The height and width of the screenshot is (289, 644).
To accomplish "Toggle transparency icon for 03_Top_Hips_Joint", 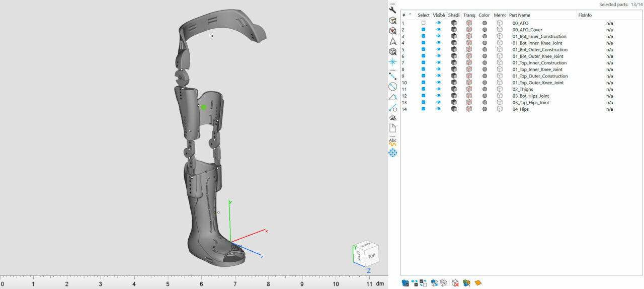I will click(469, 102).
